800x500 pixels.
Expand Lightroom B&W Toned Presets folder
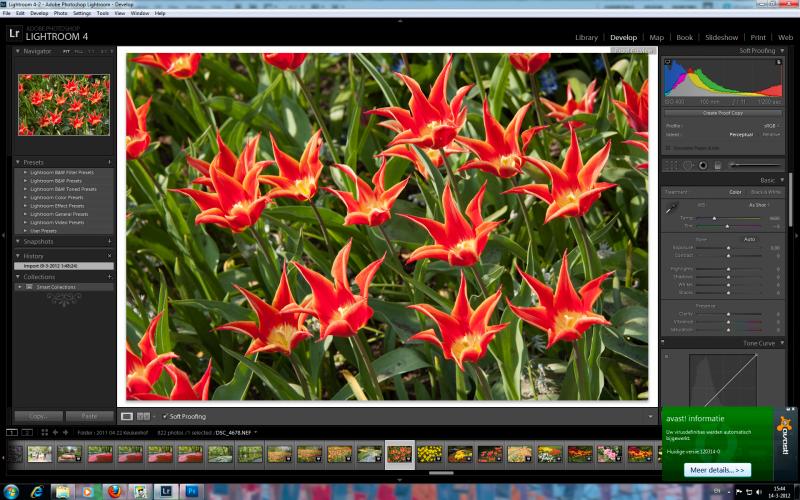(x=25, y=189)
